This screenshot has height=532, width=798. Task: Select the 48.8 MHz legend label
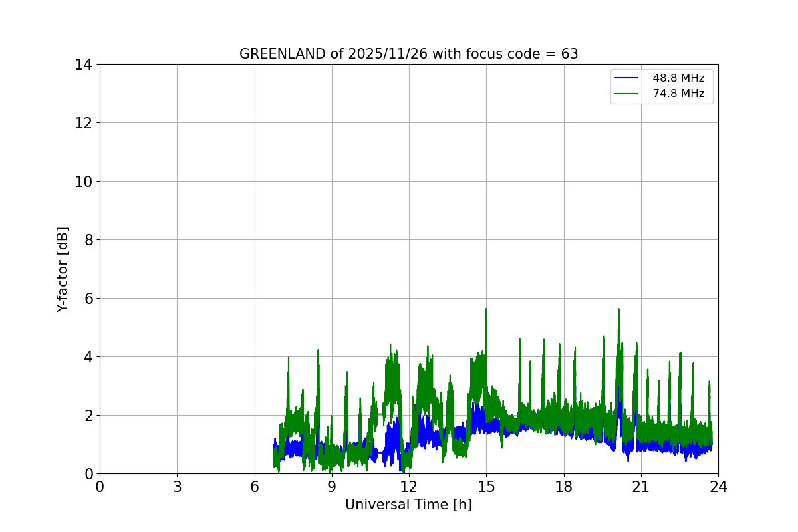[678, 78]
